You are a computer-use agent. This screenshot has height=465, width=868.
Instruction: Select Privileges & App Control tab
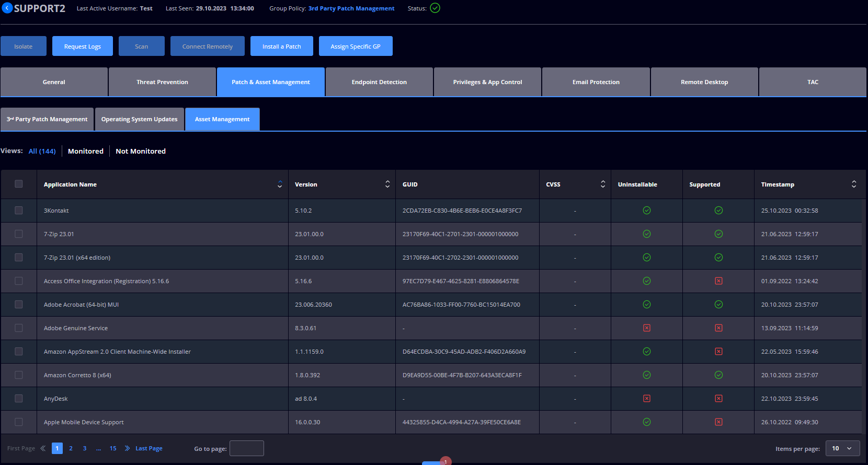pyautogui.click(x=487, y=82)
